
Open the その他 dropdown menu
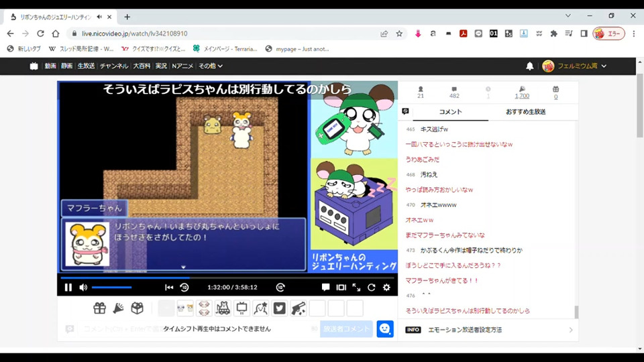coord(210,66)
